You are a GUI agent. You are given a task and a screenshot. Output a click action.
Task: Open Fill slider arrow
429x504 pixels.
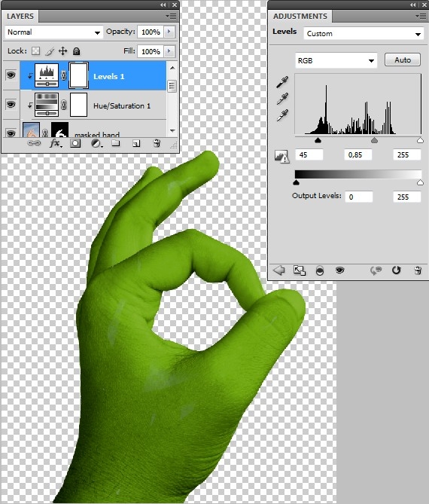[x=169, y=51]
